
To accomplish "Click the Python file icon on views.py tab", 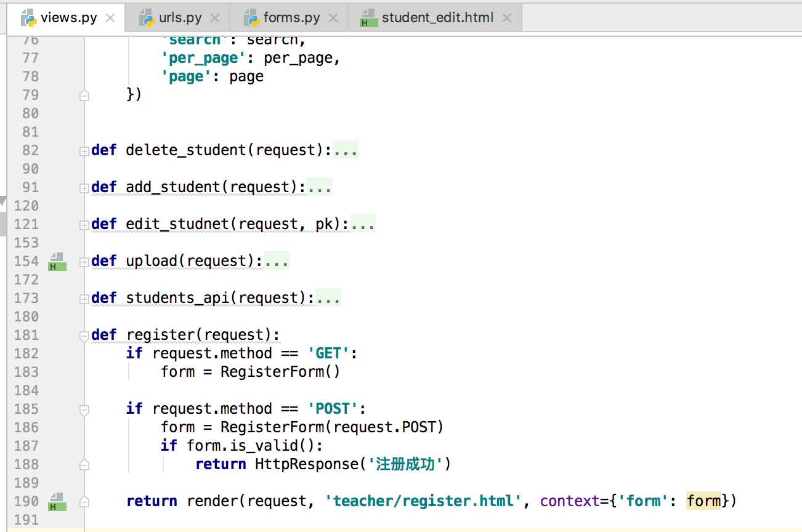I will (29, 18).
